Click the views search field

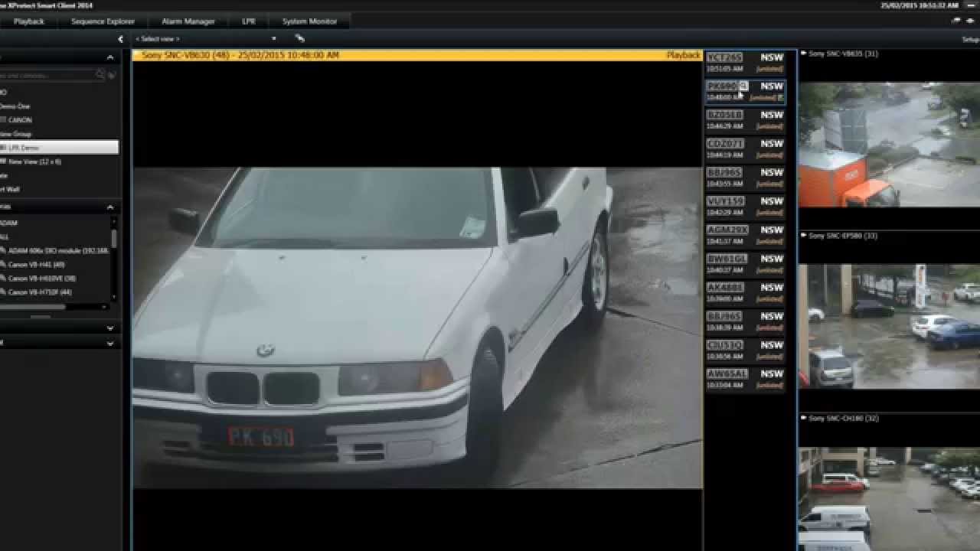pyautogui.click(x=47, y=75)
